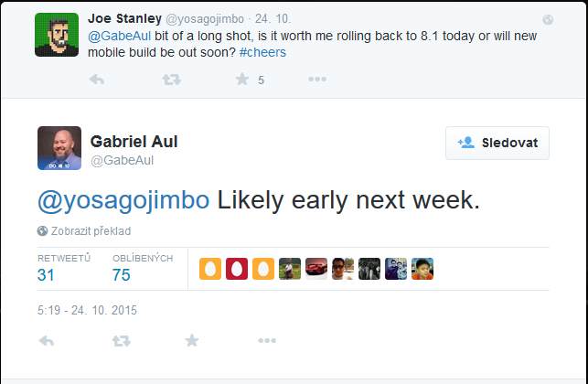Open tweet timestamp 5:19 - 24. 10. 2015
Viewport: 588px width, 384px height.
click(x=87, y=310)
